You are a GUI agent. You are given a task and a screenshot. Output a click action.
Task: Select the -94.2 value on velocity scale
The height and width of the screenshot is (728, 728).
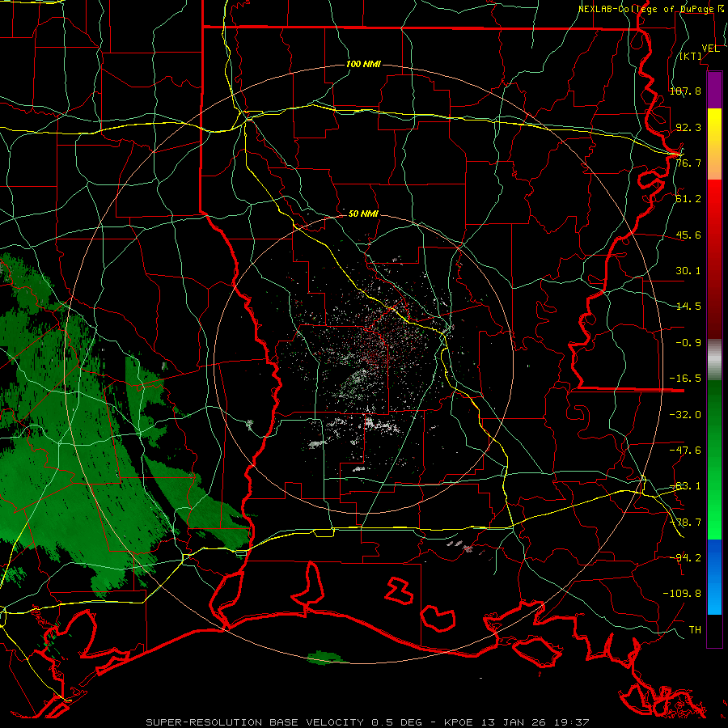(685, 558)
